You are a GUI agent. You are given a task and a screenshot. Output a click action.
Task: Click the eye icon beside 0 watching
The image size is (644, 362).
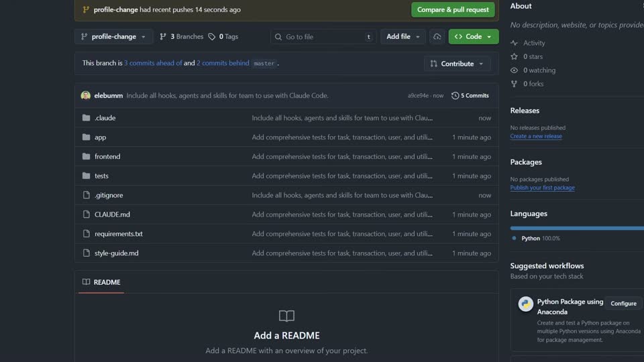[514, 70]
